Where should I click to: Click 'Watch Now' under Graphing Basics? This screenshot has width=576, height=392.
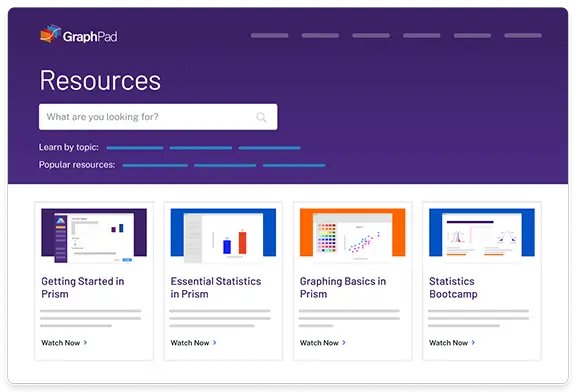point(319,343)
